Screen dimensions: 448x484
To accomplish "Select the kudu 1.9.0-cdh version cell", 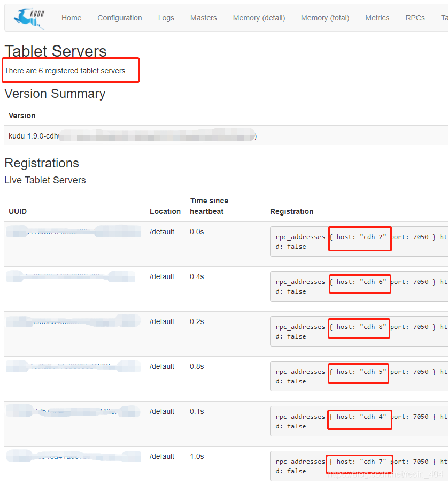I will tap(133, 136).
